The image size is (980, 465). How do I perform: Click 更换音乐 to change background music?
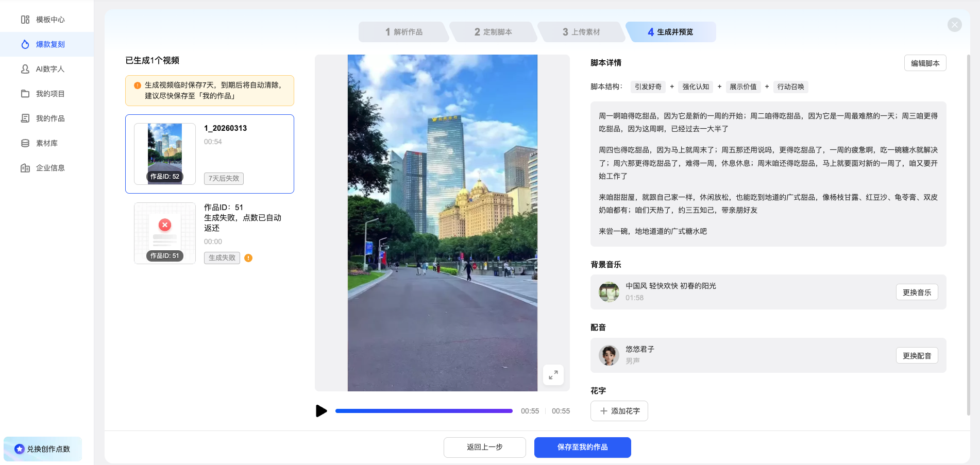917,292
